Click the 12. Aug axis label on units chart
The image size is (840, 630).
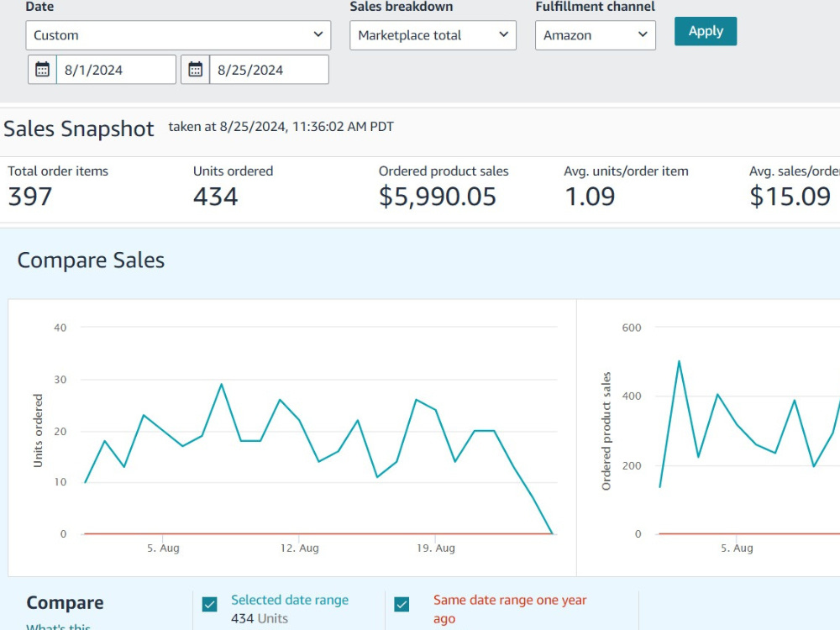click(x=300, y=548)
